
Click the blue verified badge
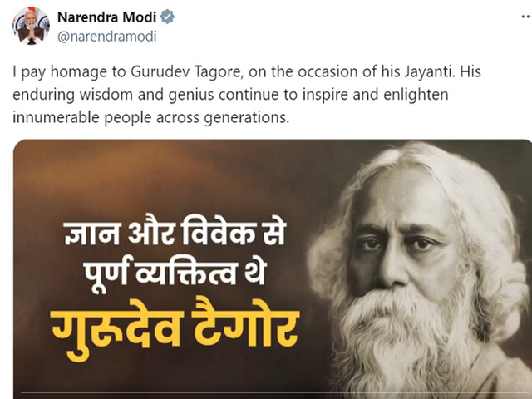click(x=167, y=17)
